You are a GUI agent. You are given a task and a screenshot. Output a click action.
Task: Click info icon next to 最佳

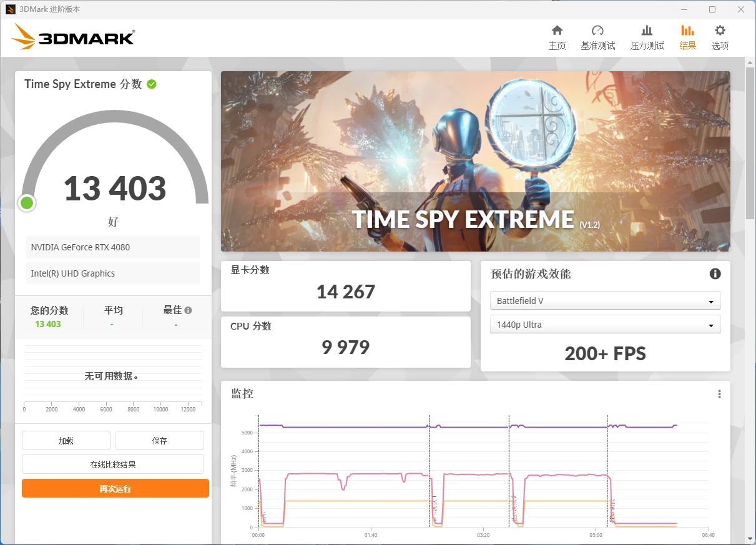189,310
